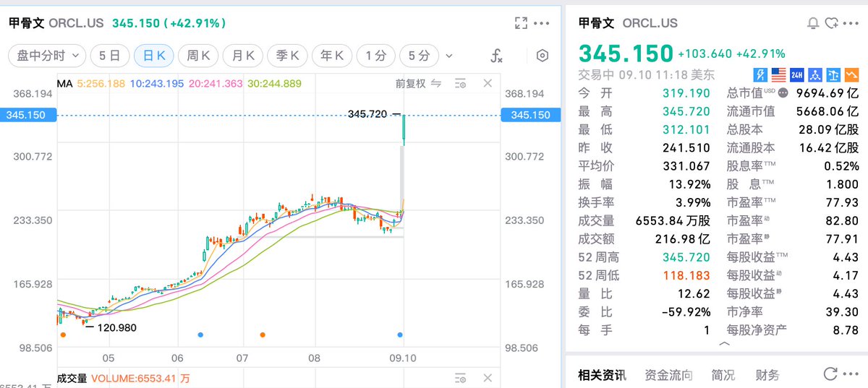The width and height of the screenshot is (868, 388).
Task: Set a price alert with the bell icon
Action: coord(814,23)
